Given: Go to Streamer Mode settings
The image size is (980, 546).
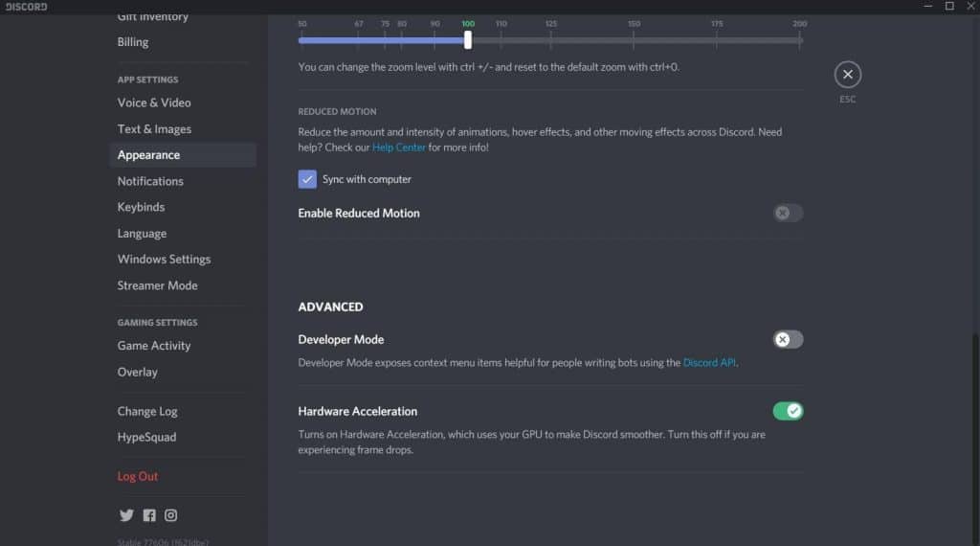Looking at the screenshot, I should [157, 285].
